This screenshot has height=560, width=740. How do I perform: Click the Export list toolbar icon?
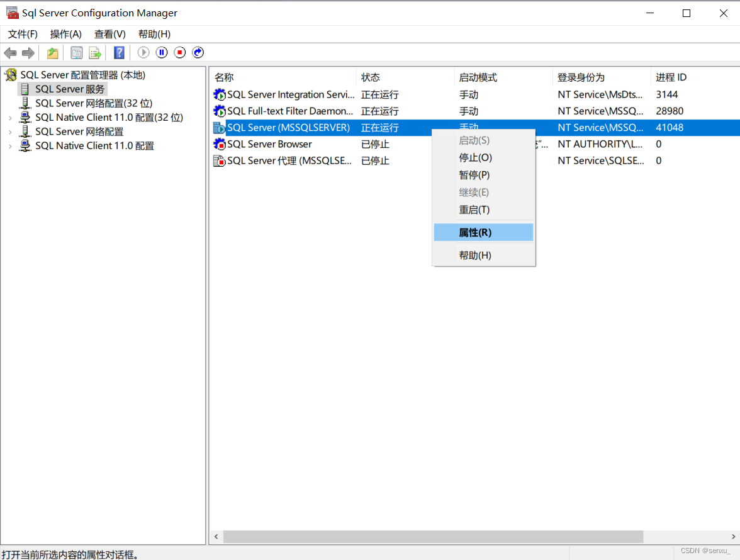click(95, 53)
